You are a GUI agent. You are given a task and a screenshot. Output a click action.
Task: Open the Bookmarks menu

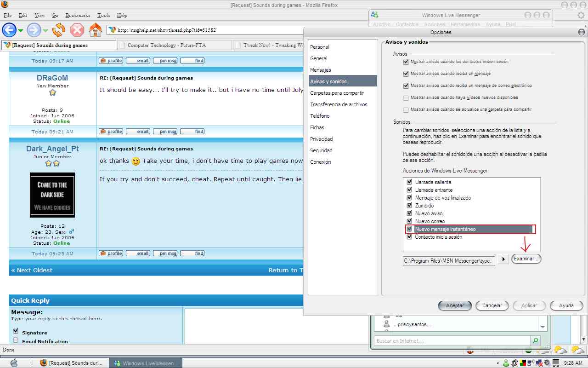point(77,15)
